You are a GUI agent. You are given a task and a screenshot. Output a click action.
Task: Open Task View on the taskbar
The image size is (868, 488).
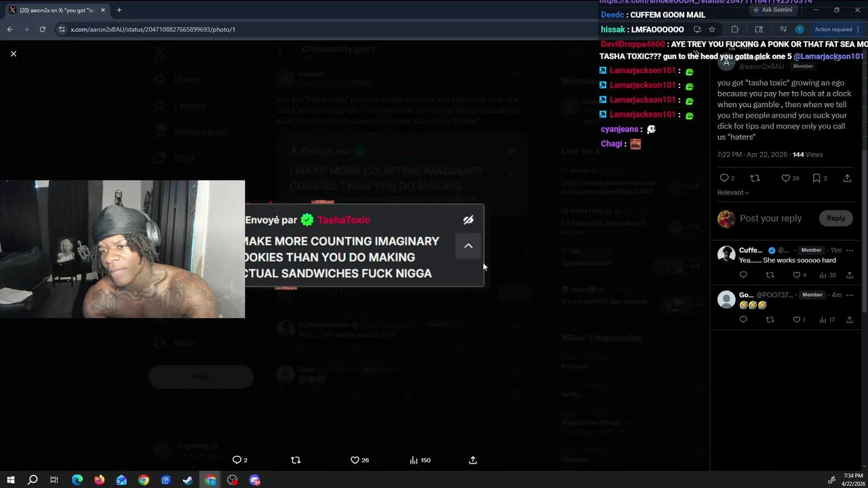click(x=54, y=480)
